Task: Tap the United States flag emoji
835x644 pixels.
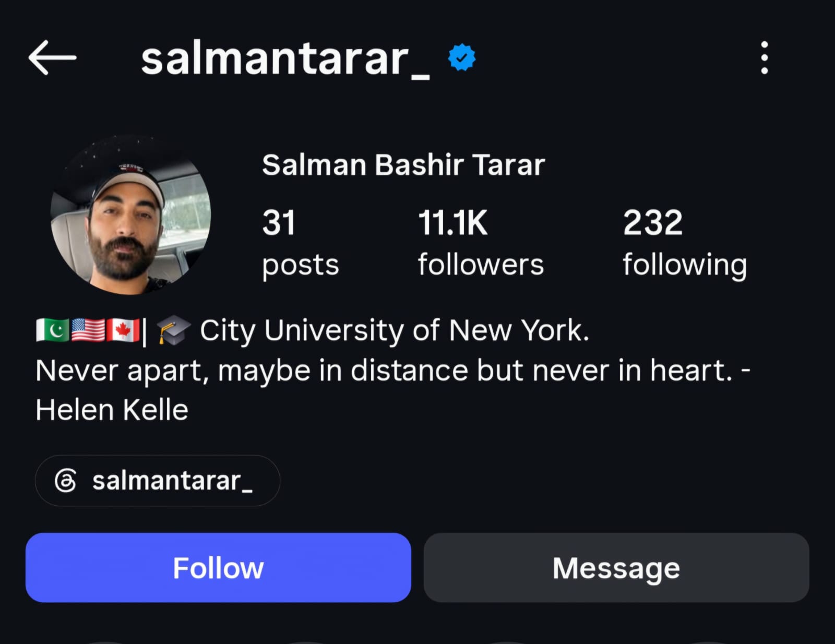Action: point(88,330)
